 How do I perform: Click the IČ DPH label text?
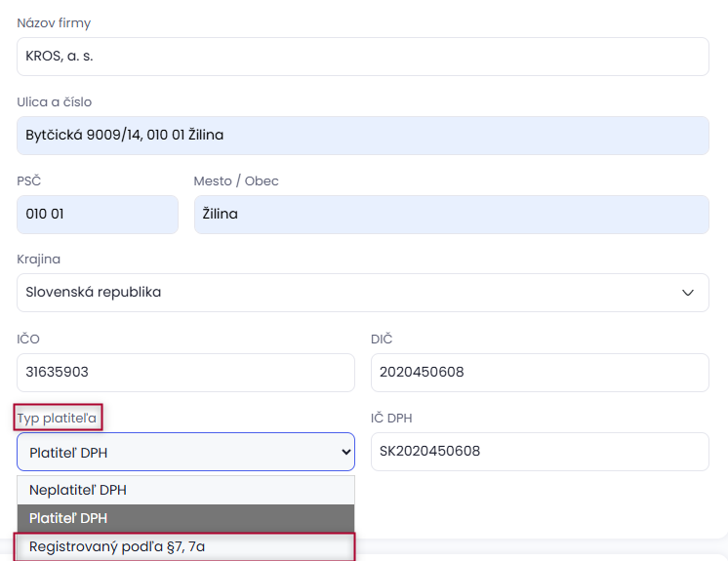click(392, 419)
